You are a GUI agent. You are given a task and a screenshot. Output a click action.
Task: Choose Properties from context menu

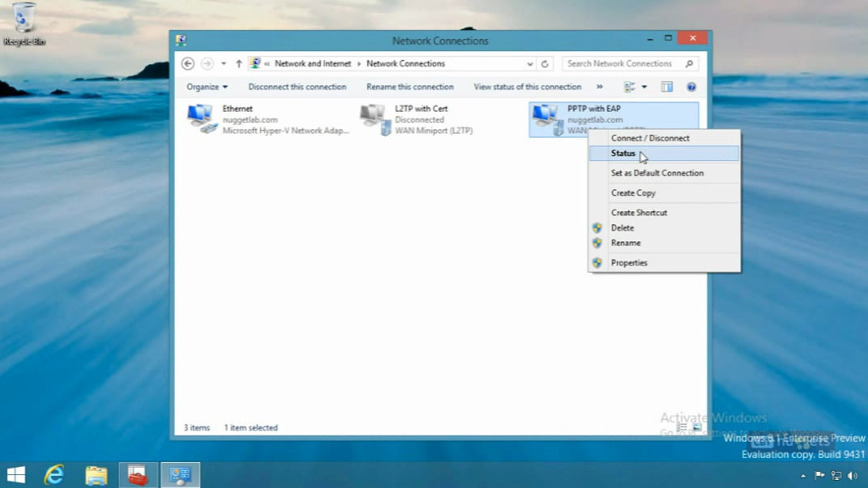pyautogui.click(x=664, y=263)
